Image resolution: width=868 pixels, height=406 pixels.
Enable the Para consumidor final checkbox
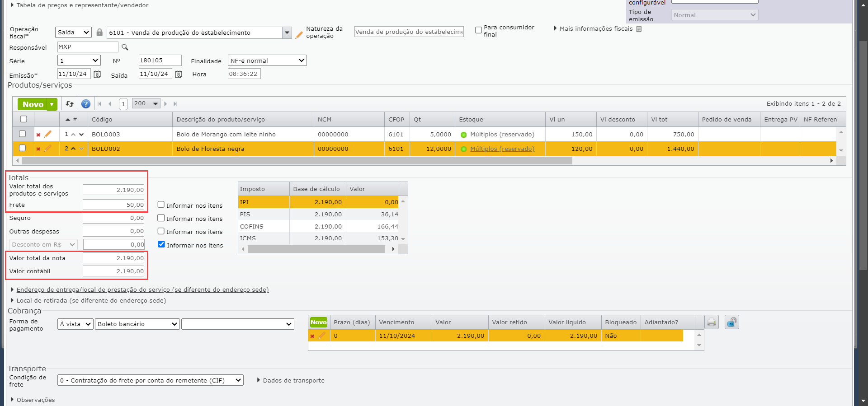[x=478, y=30]
